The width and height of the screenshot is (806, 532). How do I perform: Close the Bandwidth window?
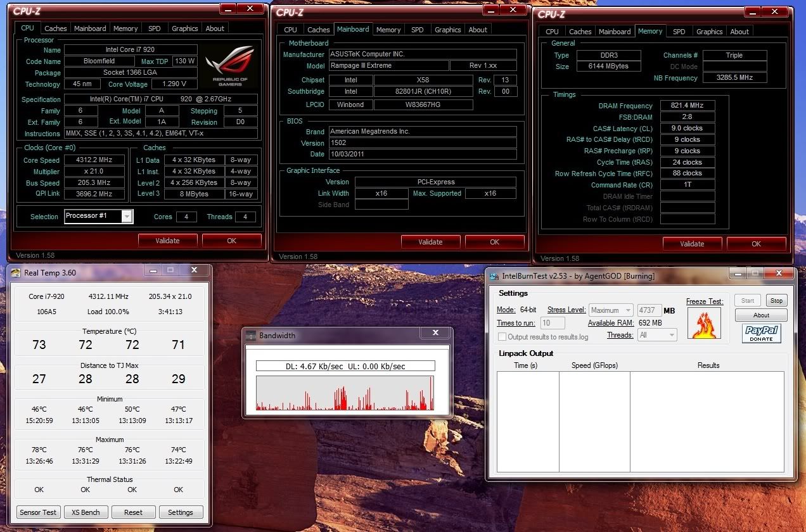[435, 332]
